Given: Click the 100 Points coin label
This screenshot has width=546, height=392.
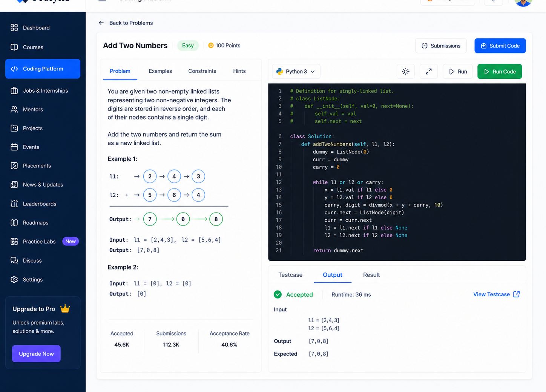Looking at the screenshot, I should click(224, 46).
